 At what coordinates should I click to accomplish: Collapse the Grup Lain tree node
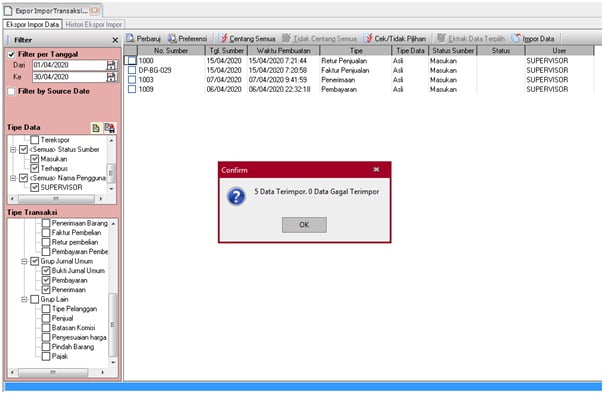coord(24,300)
